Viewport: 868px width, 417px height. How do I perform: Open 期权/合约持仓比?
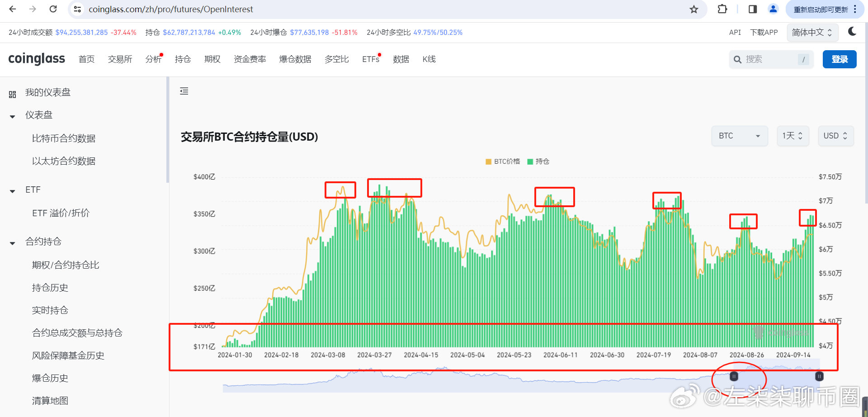(66, 265)
